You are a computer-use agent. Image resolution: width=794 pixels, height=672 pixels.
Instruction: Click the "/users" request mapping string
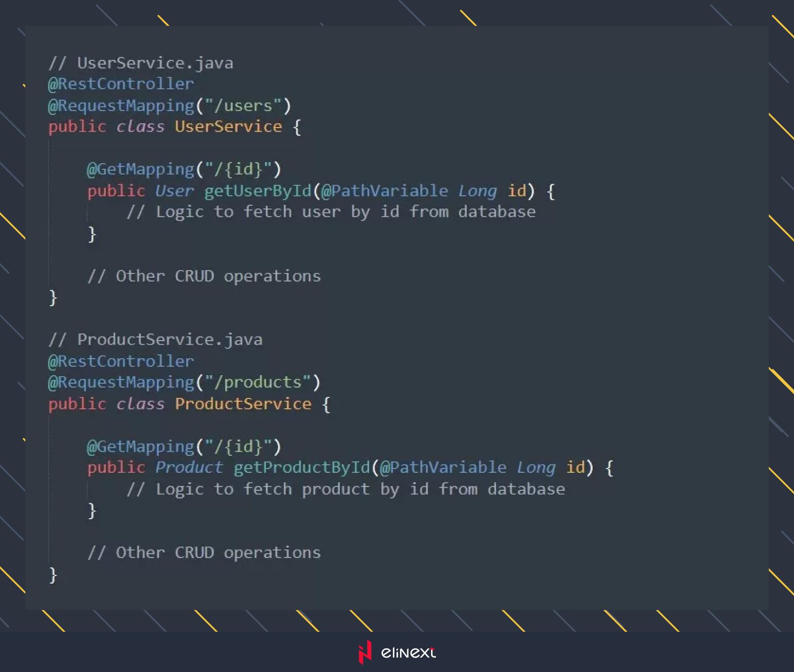pyautogui.click(x=243, y=105)
